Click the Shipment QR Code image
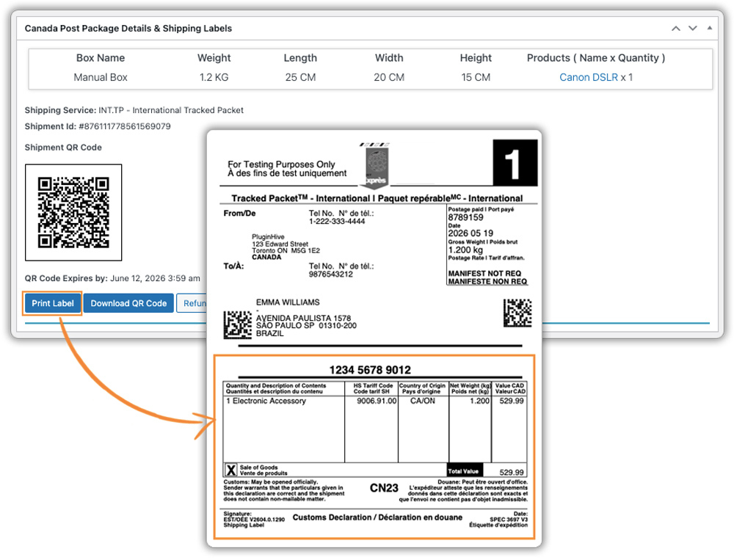734x560 pixels. click(x=73, y=212)
